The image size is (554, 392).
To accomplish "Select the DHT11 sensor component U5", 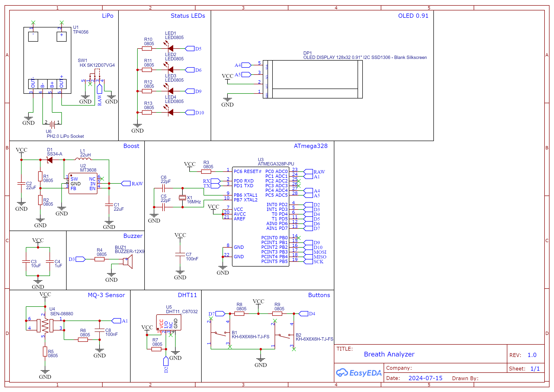I will point(168,322).
